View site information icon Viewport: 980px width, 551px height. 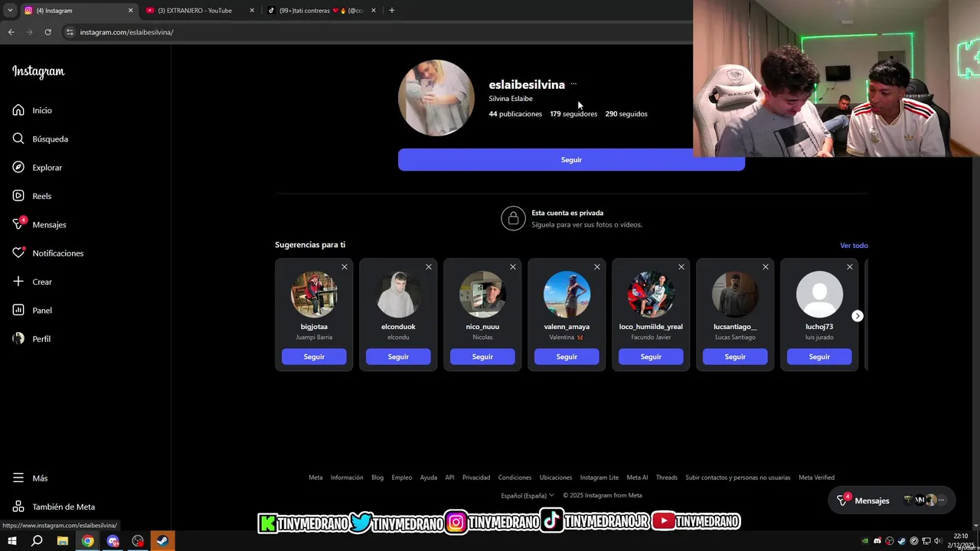[70, 32]
